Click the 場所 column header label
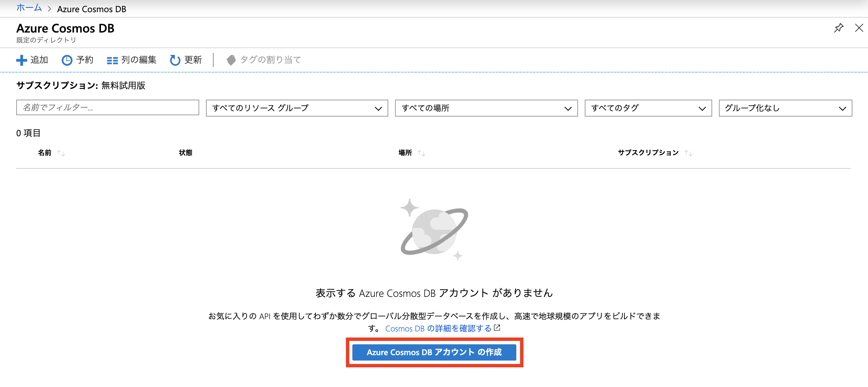 pos(405,152)
